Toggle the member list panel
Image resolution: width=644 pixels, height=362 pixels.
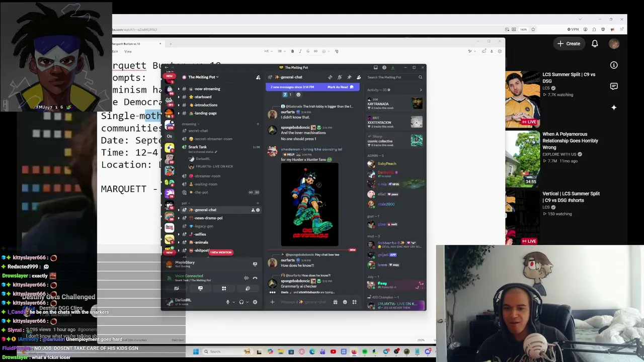click(x=359, y=77)
